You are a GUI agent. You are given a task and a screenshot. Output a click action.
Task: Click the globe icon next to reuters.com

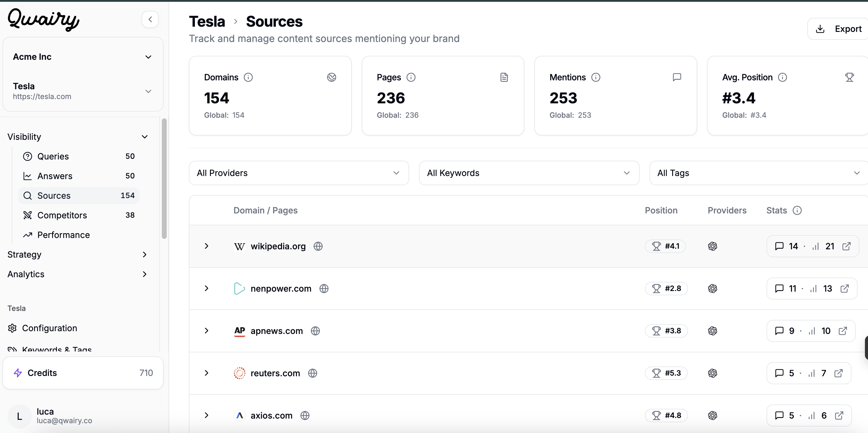313,373
